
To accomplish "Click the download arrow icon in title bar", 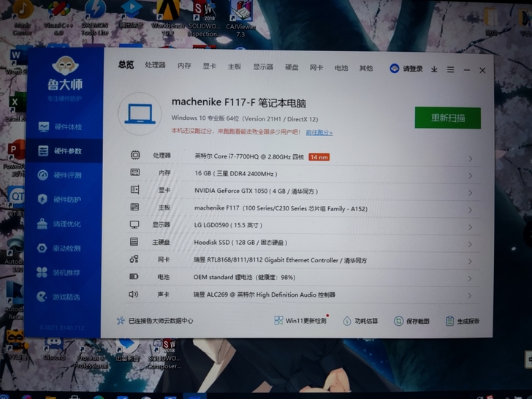I will click(x=434, y=69).
